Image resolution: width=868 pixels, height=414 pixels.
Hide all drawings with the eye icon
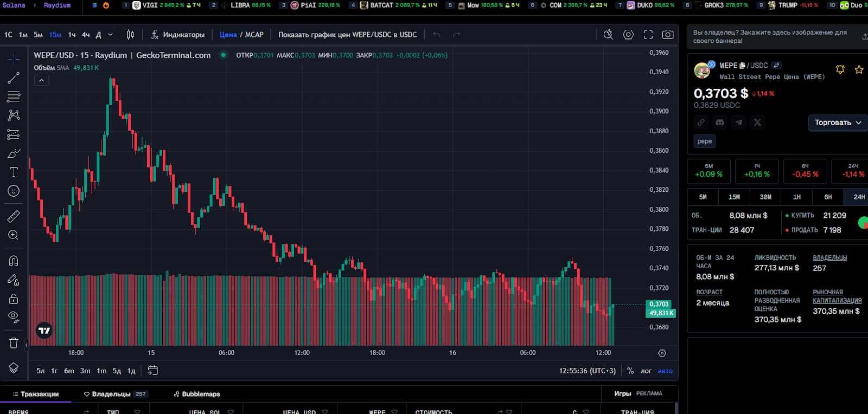14,317
